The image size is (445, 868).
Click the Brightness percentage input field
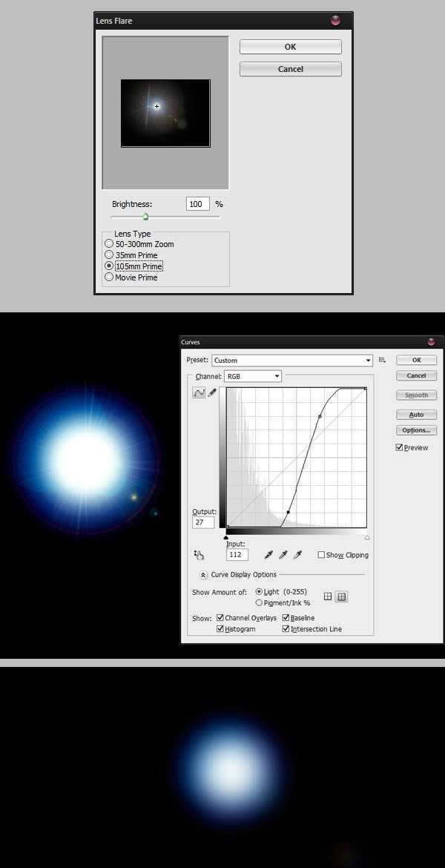[x=197, y=204]
